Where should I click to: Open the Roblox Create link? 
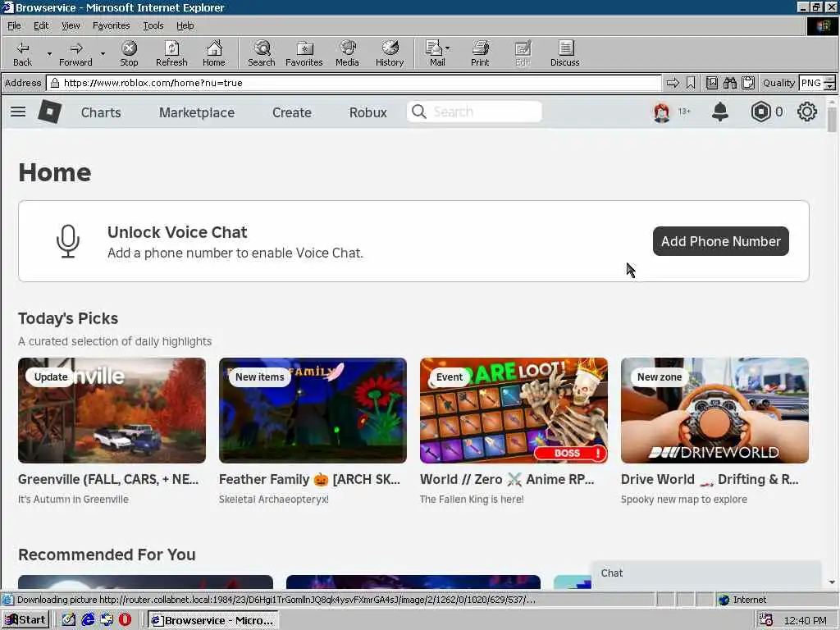tap(291, 112)
